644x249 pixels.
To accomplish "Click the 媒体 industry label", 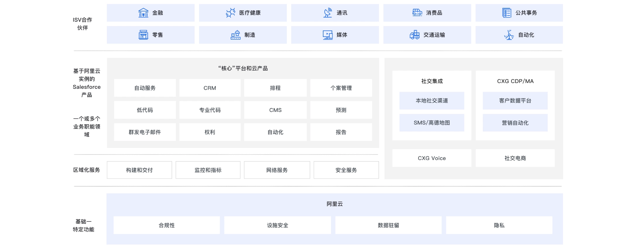I will click(x=342, y=35).
